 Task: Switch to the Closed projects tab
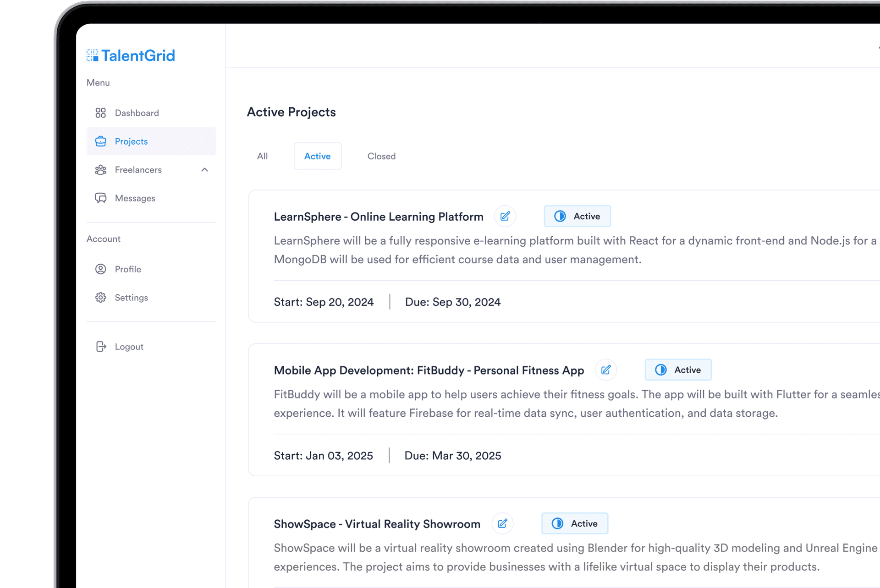(x=381, y=156)
